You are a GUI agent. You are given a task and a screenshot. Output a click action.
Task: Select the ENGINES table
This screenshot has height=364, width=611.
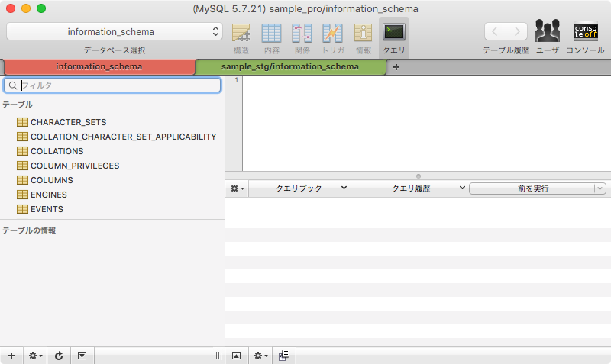42,195
